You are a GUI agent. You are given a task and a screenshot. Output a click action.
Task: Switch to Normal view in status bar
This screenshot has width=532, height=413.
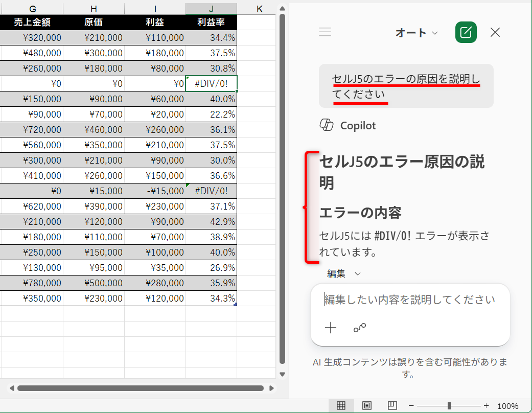[341, 405]
